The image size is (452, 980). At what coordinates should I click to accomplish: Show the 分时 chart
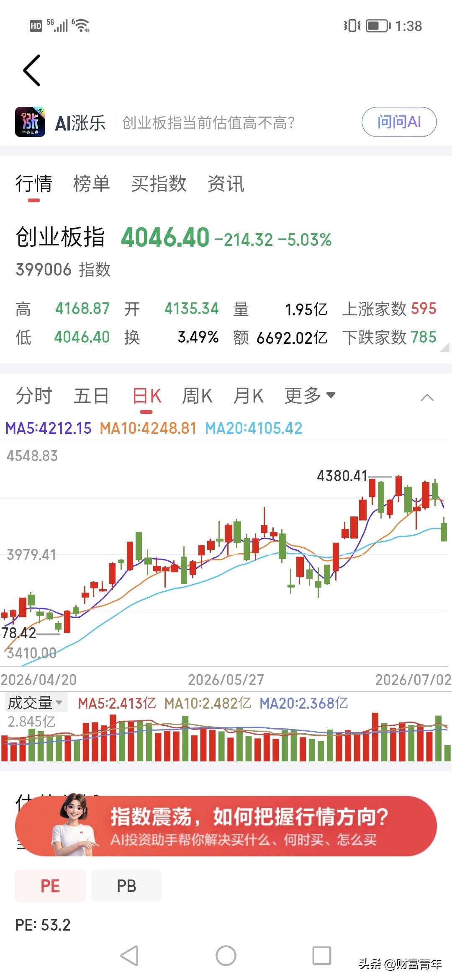click(x=33, y=396)
